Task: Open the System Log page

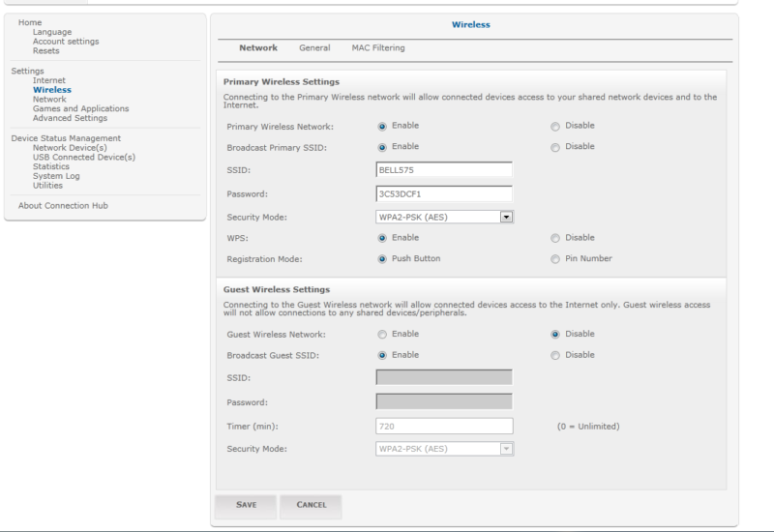Action: 56,176
